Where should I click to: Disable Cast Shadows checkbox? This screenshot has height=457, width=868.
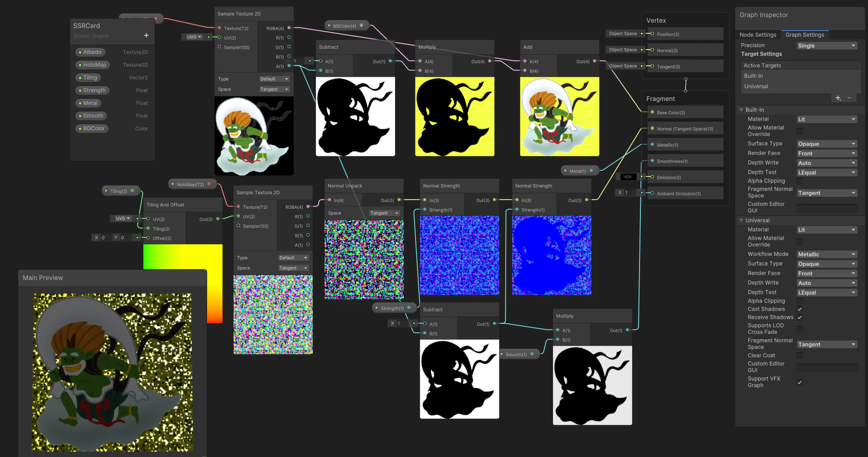tap(800, 309)
